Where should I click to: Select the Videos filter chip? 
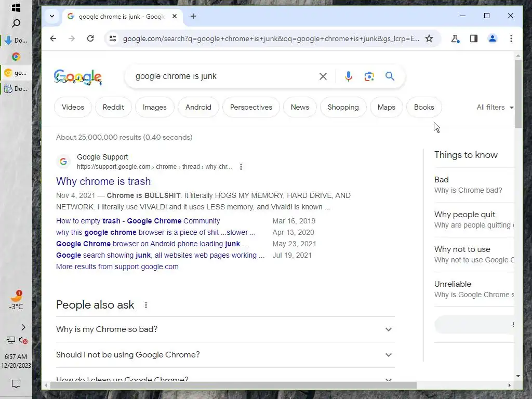pos(73,107)
